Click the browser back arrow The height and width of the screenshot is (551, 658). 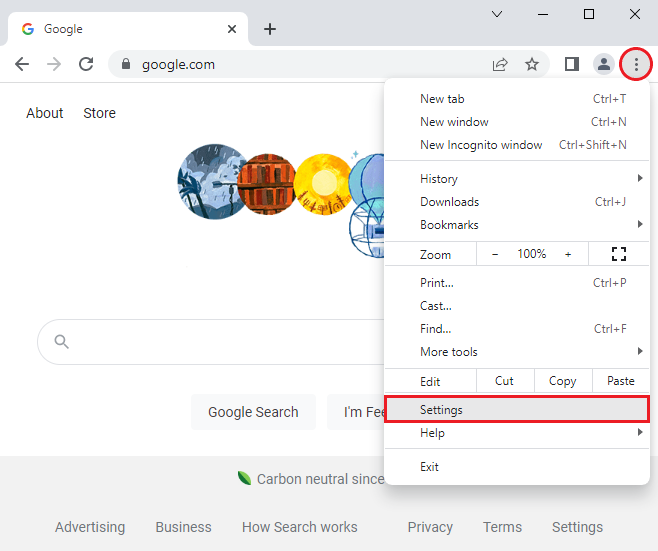tap(22, 64)
